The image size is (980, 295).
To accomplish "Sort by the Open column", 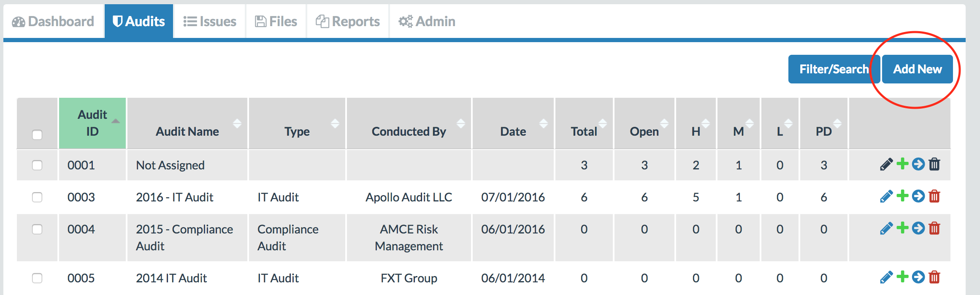I will pos(644,123).
